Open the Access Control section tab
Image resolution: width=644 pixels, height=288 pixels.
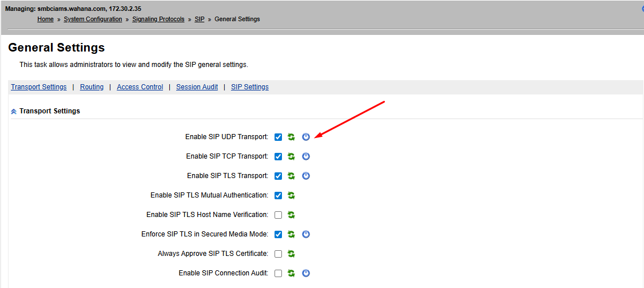[x=140, y=87]
